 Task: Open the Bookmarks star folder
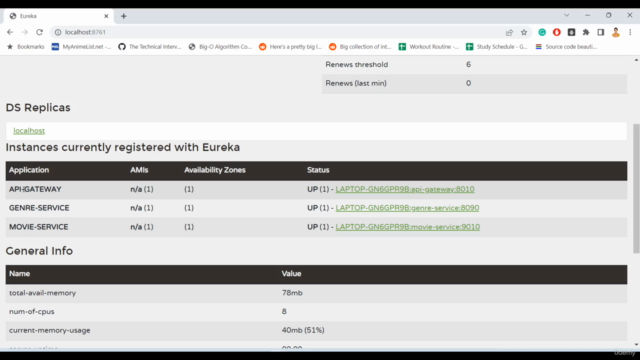coord(26,47)
